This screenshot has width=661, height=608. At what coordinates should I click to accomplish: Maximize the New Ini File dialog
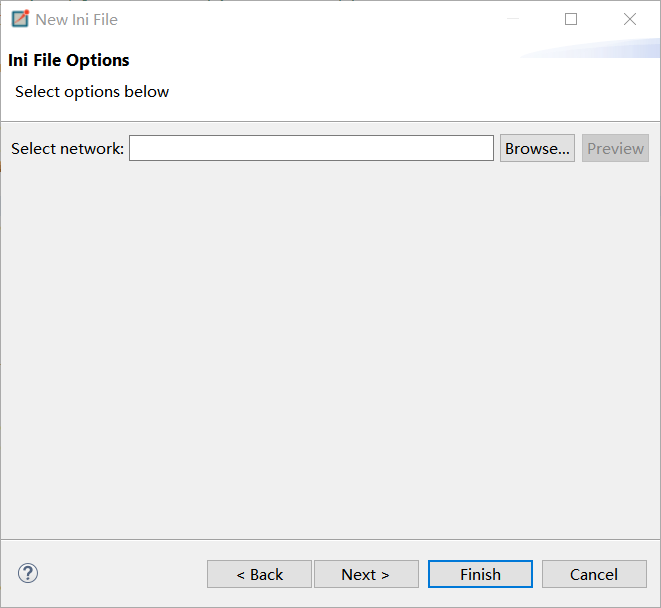pyautogui.click(x=571, y=19)
